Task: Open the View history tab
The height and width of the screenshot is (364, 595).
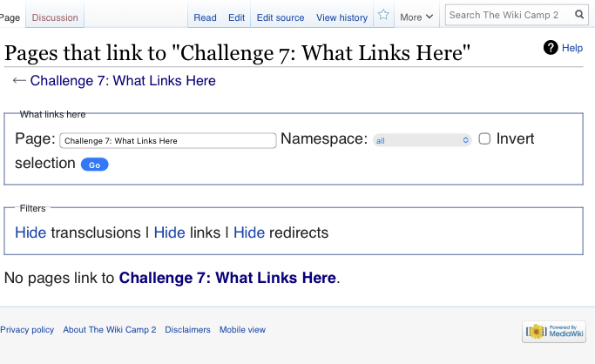Action: (341, 17)
